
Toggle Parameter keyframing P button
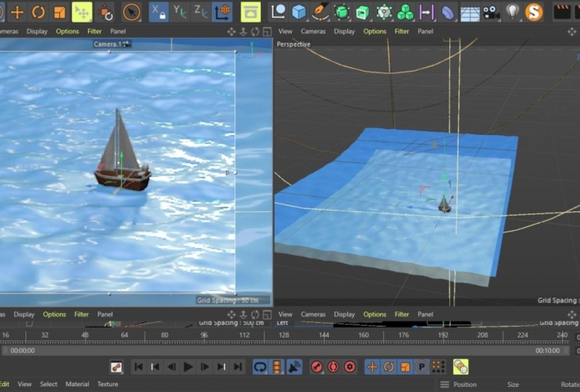[422, 367]
